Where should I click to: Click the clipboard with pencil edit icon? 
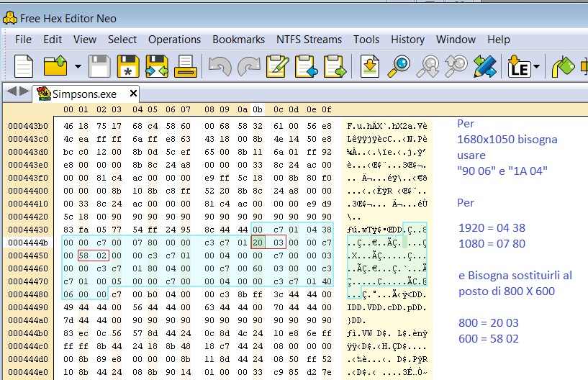tap(278, 66)
